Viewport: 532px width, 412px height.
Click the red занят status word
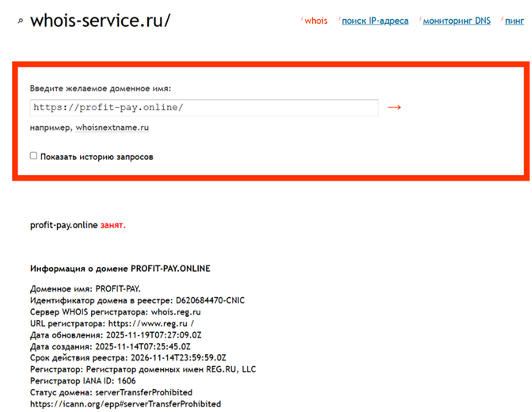click(x=112, y=225)
